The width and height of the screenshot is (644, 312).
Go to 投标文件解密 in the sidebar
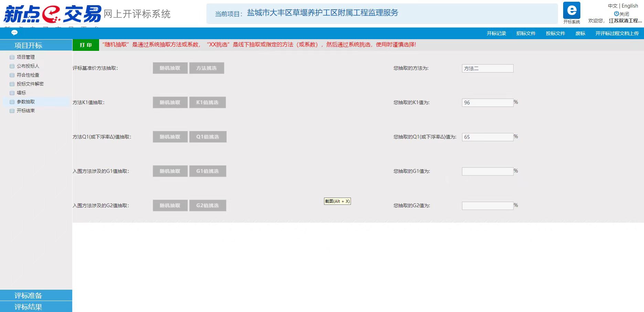click(x=30, y=84)
